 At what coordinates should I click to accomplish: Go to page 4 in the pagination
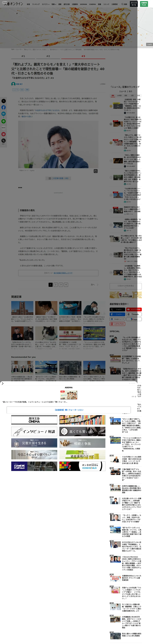[66, 285]
